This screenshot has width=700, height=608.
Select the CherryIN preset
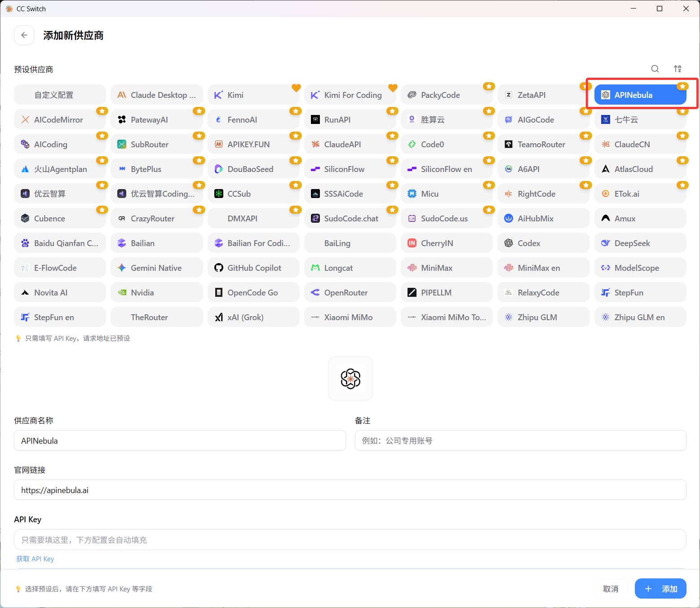[447, 243]
